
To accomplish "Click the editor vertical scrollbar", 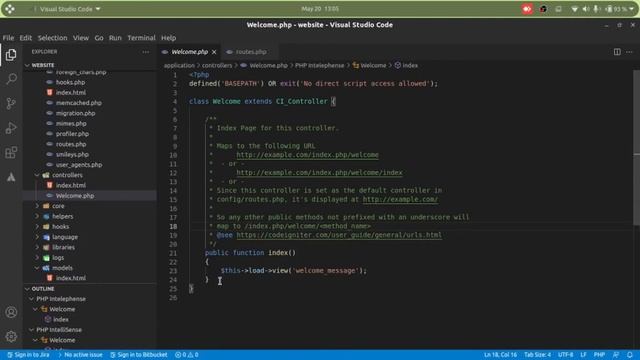I will click(636, 147).
